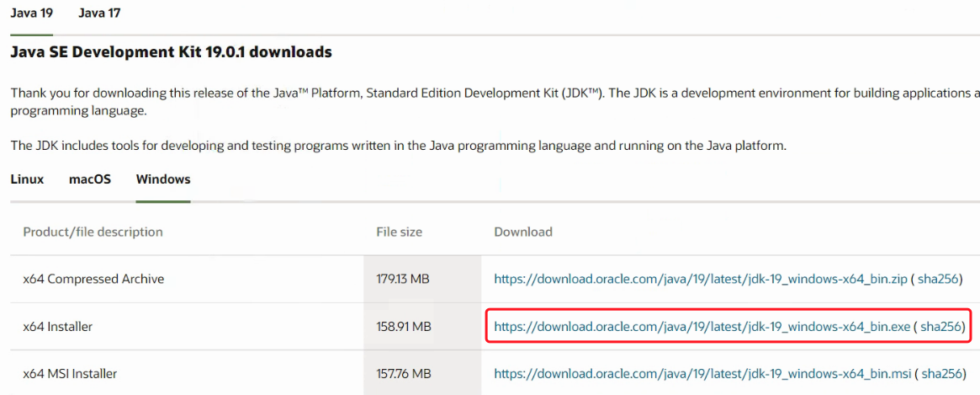Select the Linux platform tab

click(28, 179)
